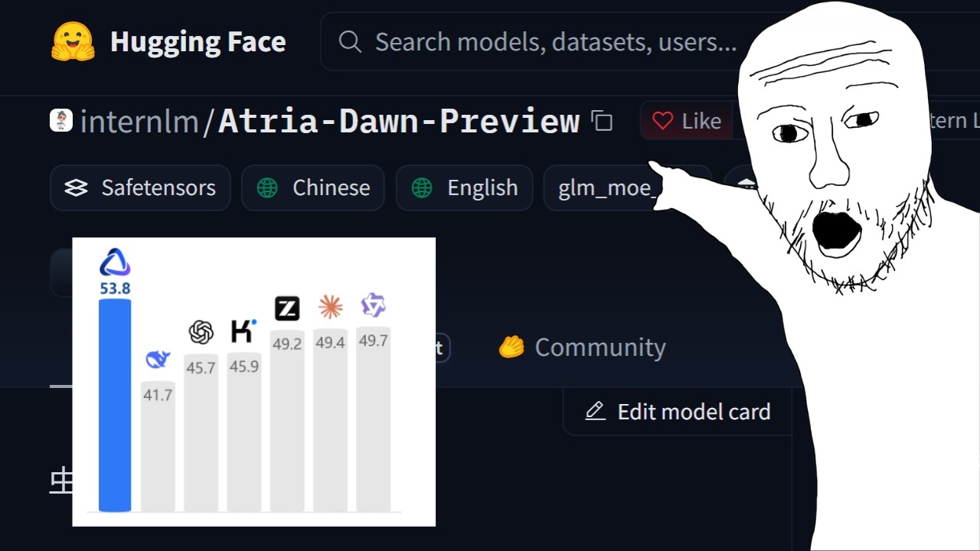Viewport: 980px width, 551px height.
Task: Click the 45.9 score label
Action: [243, 367]
